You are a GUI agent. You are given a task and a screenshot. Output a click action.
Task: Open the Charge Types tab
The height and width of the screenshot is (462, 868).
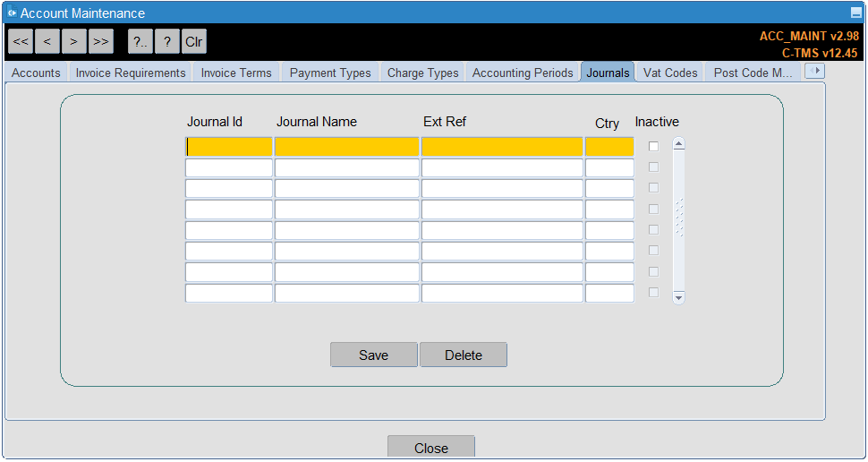pyautogui.click(x=423, y=73)
